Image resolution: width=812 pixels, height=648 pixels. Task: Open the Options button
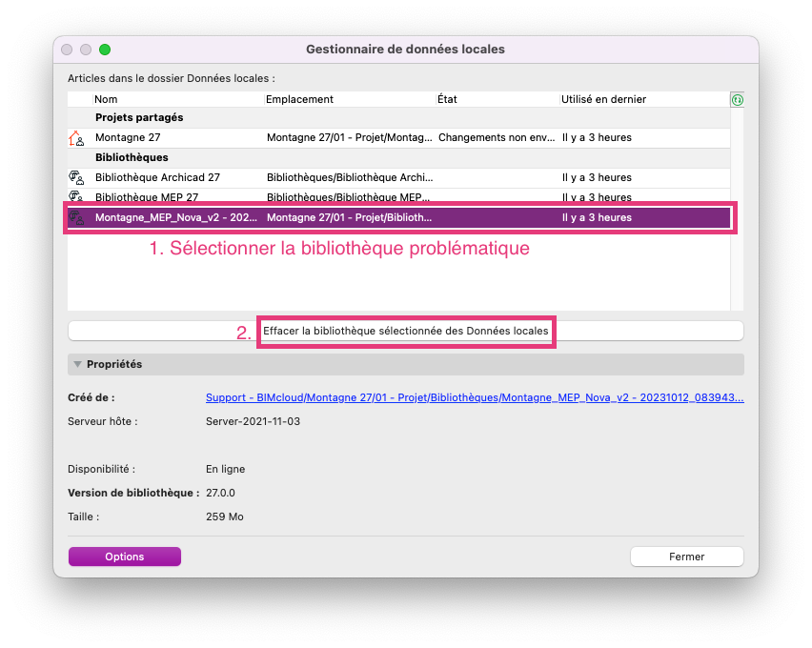(x=125, y=557)
